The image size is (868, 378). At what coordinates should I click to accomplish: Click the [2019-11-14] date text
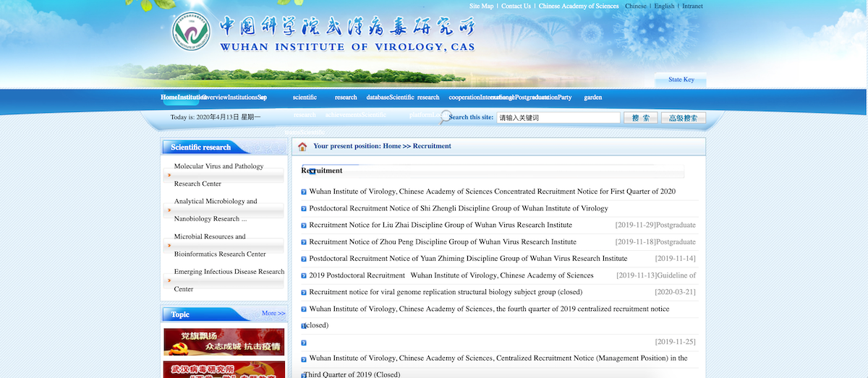[676, 258]
